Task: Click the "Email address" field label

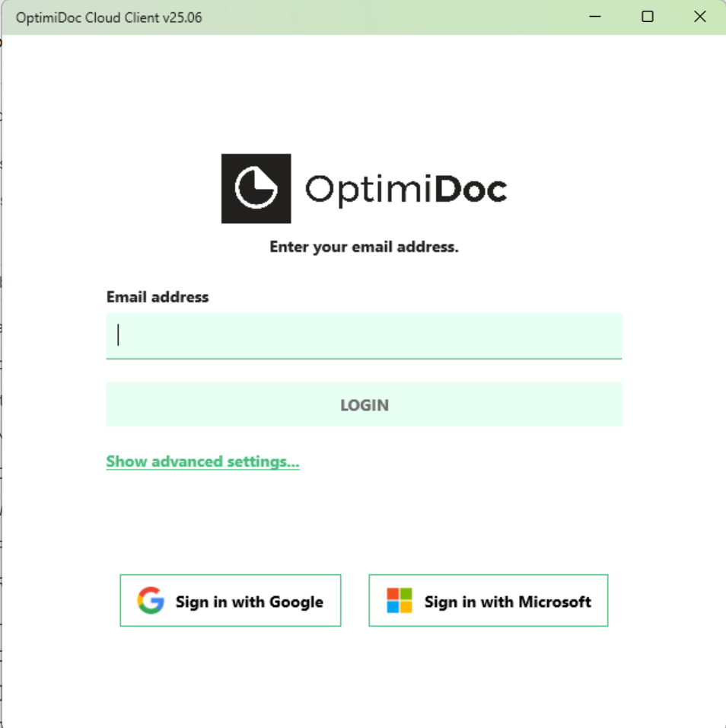Action: coord(158,297)
